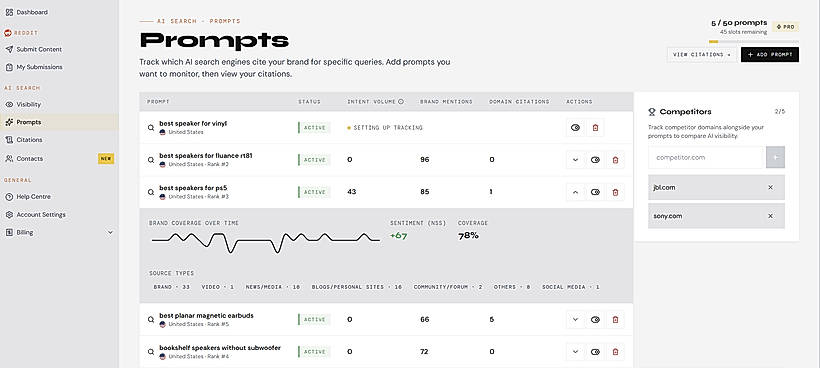Click the Intent Volume info icon
The width and height of the screenshot is (820, 368).
click(x=401, y=101)
